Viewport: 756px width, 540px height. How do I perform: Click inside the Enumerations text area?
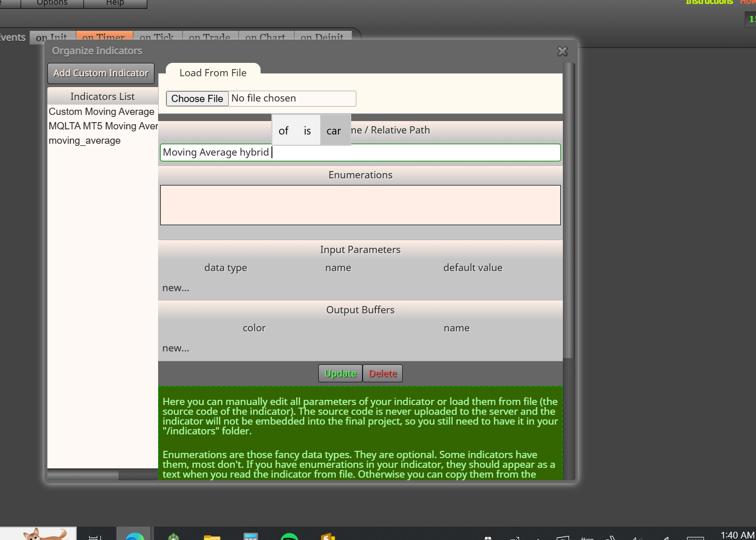tap(360, 205)
